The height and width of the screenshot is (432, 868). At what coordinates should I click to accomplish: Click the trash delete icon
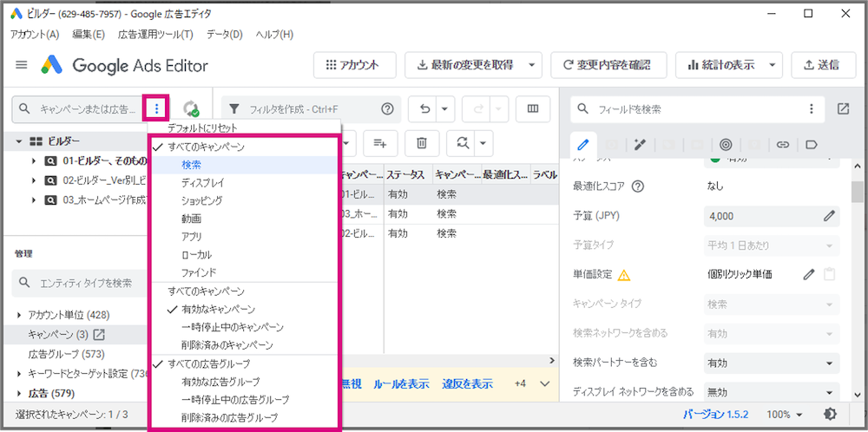point(422,143)
